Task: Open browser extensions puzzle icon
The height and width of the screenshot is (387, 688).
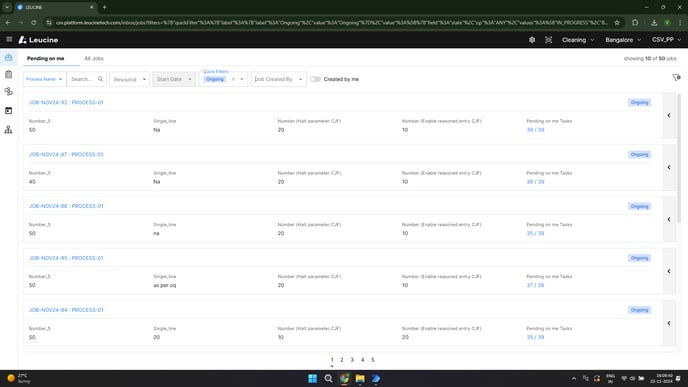Action: (635, 22)
